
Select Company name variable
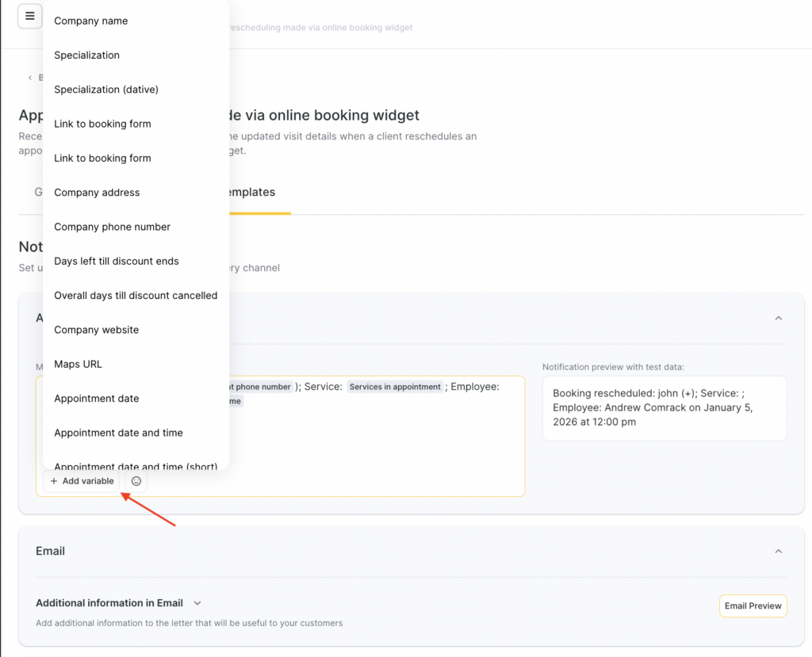coord(91,21)
